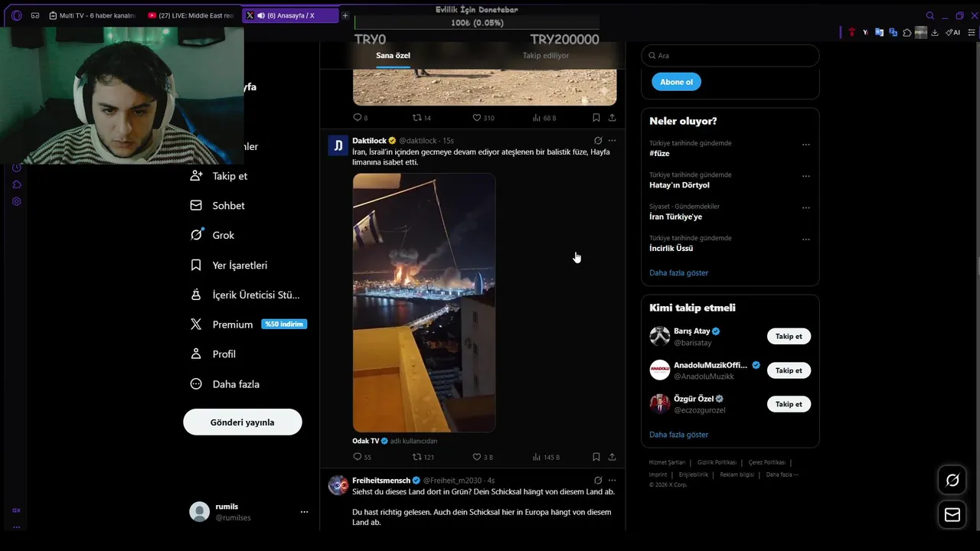Screen dimensions: 980x551
Task: Open Odak TV source link
Action: [365, 441]
